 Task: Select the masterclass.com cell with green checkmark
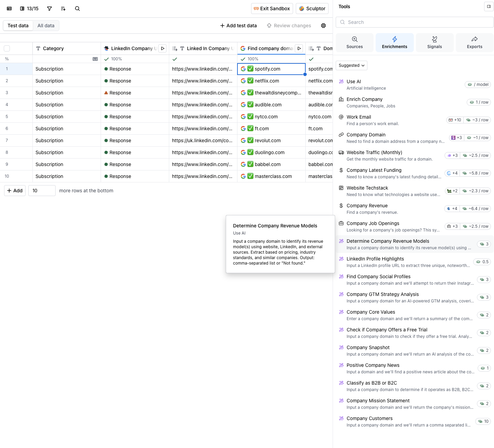[x=272, y=176]
